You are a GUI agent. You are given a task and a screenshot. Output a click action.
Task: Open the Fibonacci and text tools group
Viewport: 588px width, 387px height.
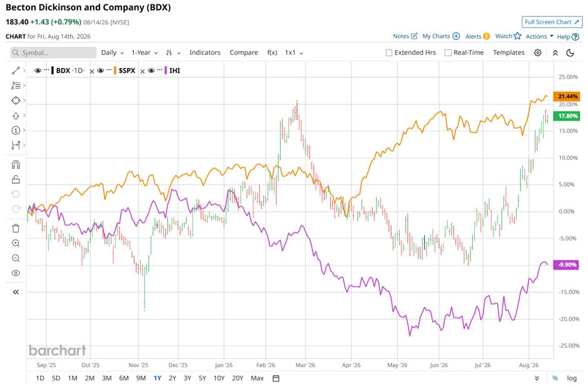point(16,86)
